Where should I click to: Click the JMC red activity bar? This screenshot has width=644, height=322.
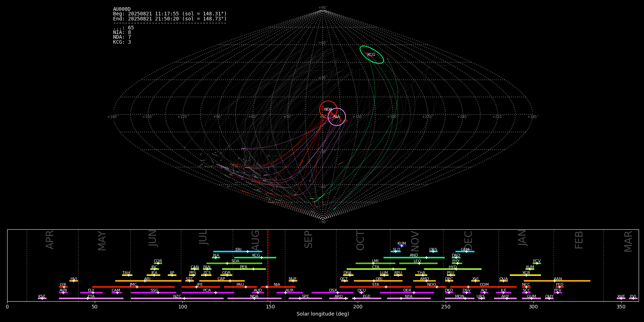click(x=133, y=287)
